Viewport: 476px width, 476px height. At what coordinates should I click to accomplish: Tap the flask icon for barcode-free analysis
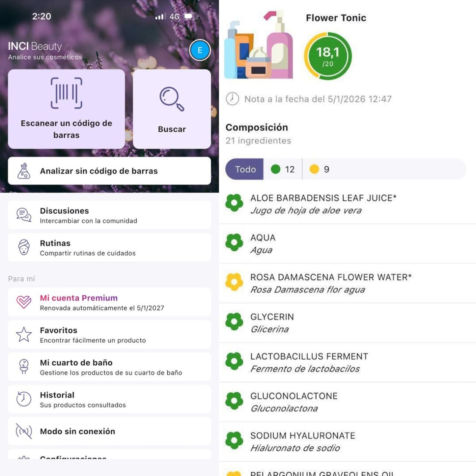tap(24, 171)
